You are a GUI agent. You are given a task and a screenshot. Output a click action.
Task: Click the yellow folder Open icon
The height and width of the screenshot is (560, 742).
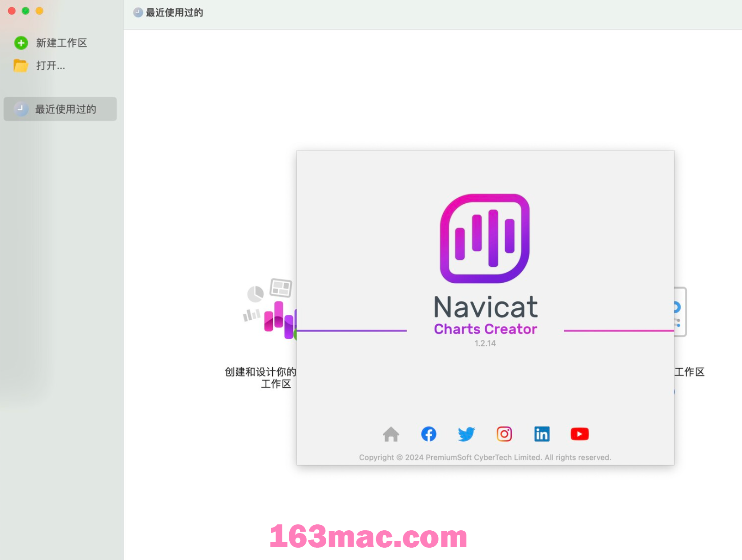tap(21, 66)
